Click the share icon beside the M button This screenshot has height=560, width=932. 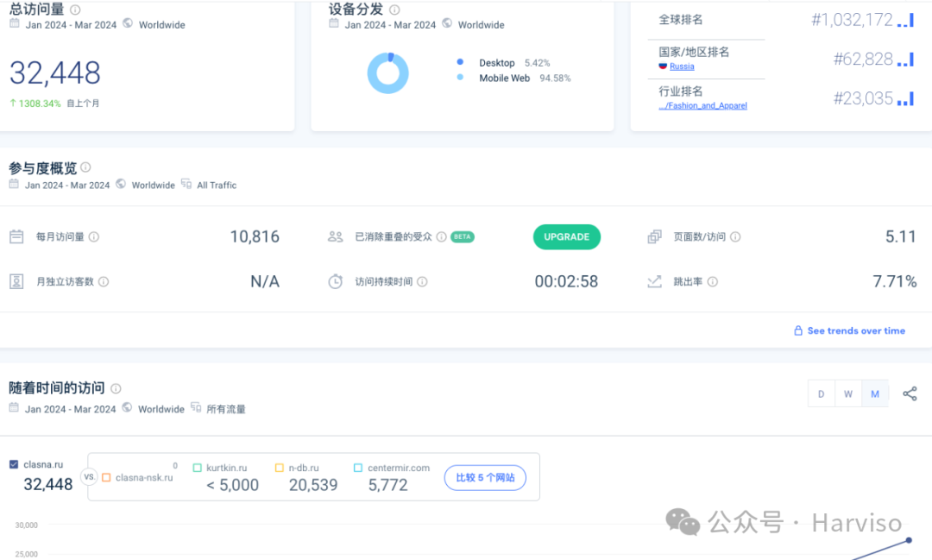pyautogui.click(x=910, y=394)
